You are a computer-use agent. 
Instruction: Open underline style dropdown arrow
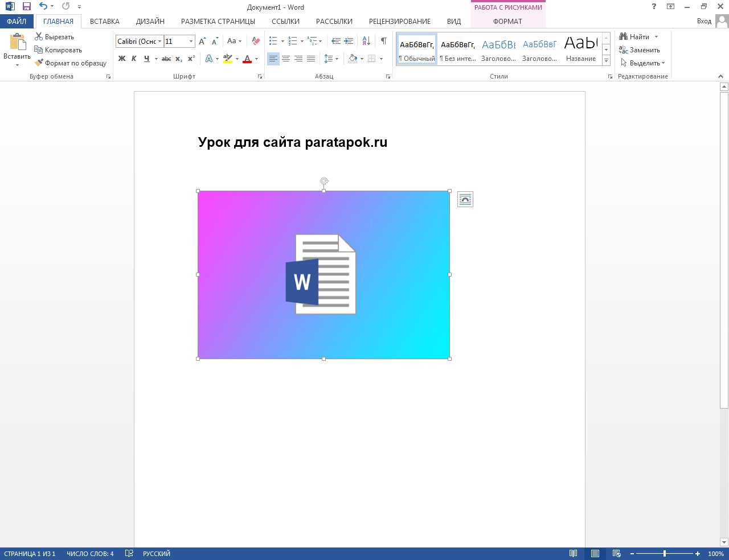coord(156,59)
